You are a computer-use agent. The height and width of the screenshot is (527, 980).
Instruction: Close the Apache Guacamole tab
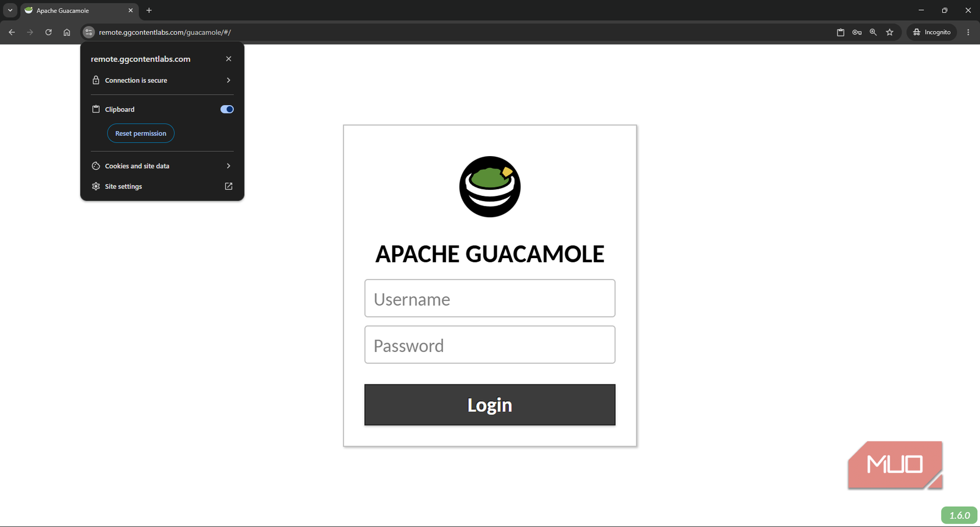pos(131,10)
